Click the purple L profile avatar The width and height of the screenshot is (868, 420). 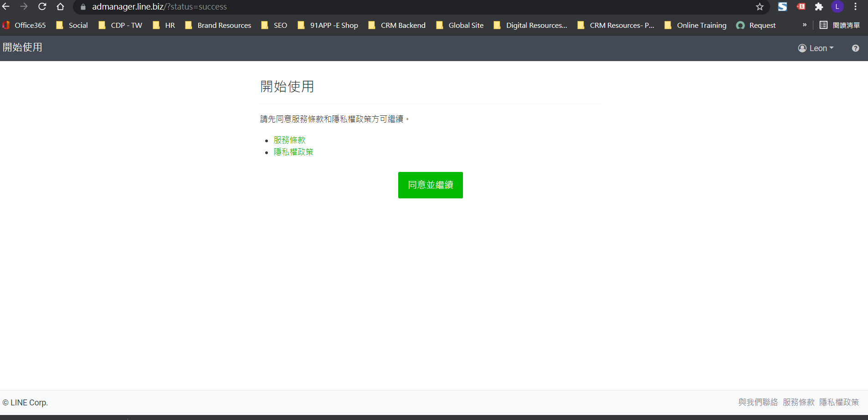(837, 7)
